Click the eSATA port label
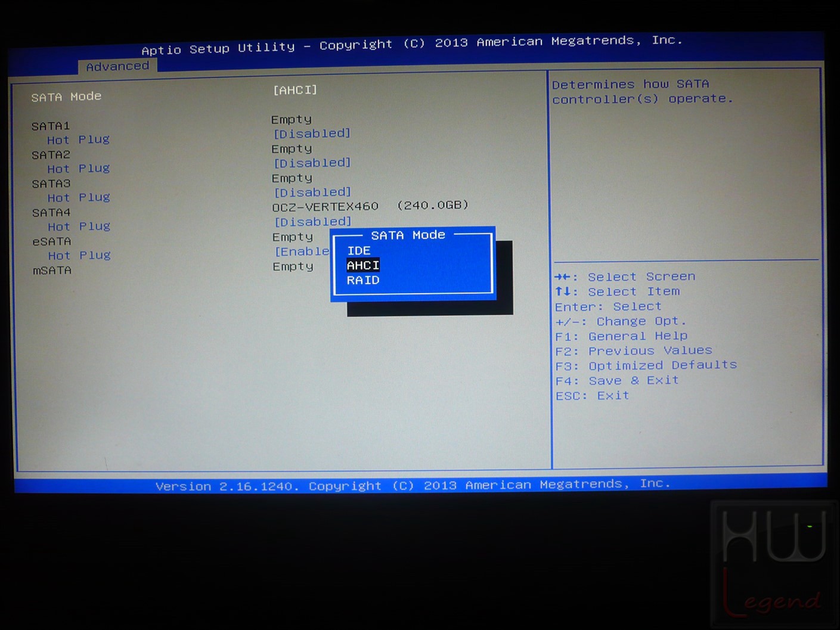 (x=52, y=241)
